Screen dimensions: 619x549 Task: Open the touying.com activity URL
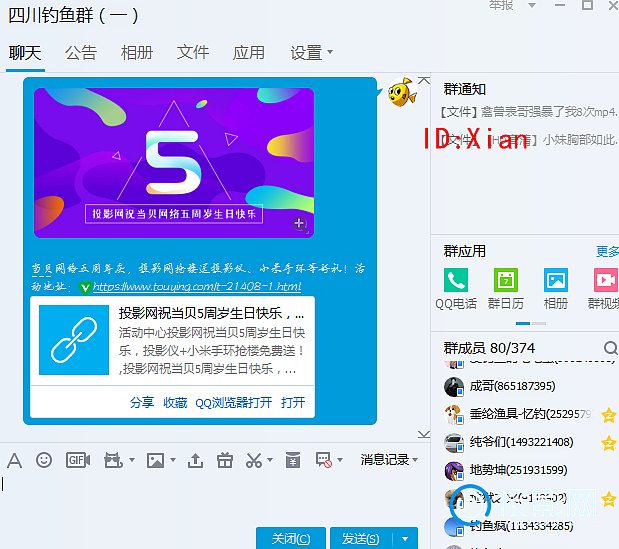point(197,287)
